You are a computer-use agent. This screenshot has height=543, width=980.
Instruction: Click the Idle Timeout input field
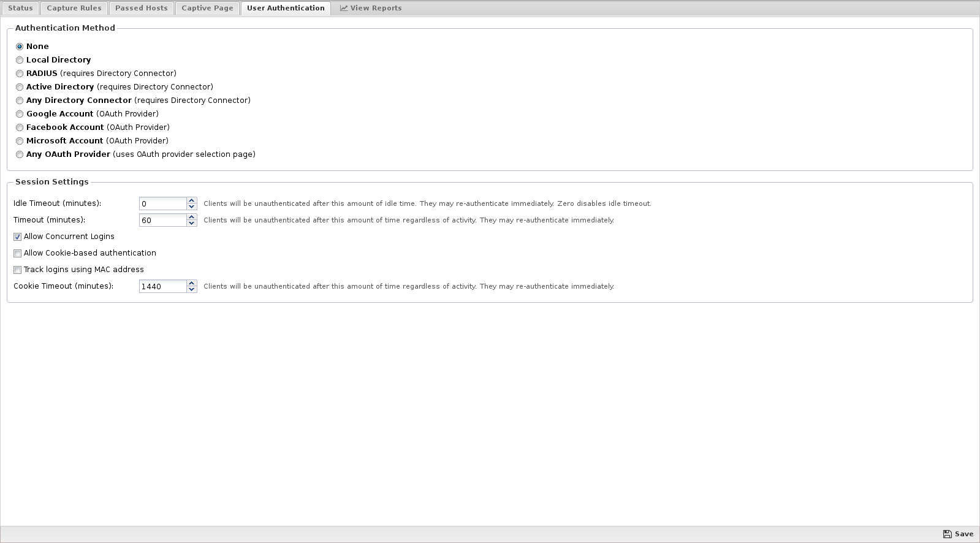point(162,203)
